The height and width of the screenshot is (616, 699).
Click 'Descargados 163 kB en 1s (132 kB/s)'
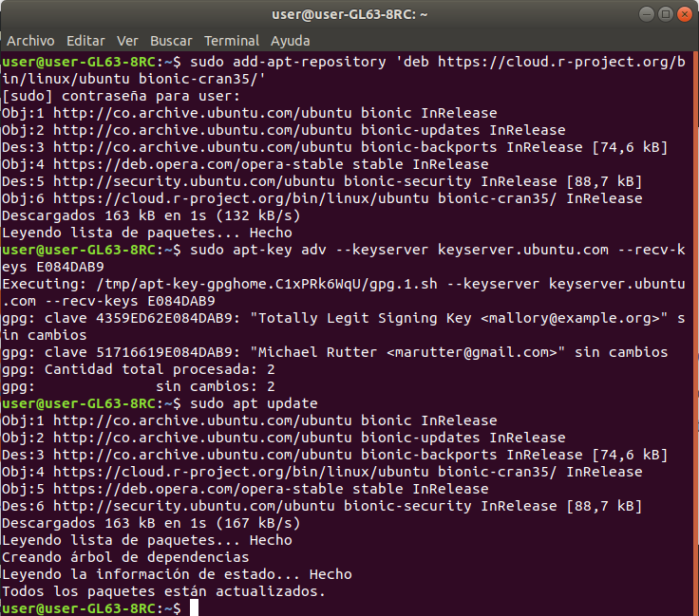(x=151, y=215)
